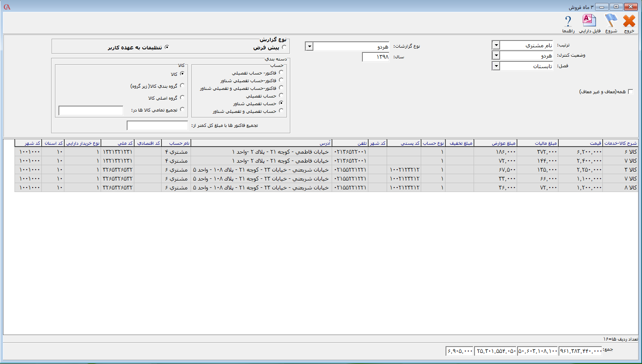
Task: Select حساب تفصیلی و تفصیلی شناور radio option
Action: point(281,111)
